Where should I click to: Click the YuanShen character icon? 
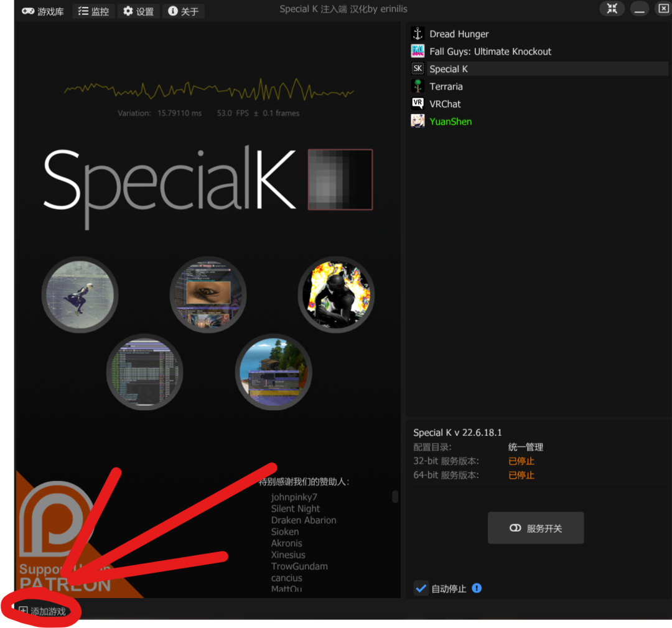[x=418, y=121]
